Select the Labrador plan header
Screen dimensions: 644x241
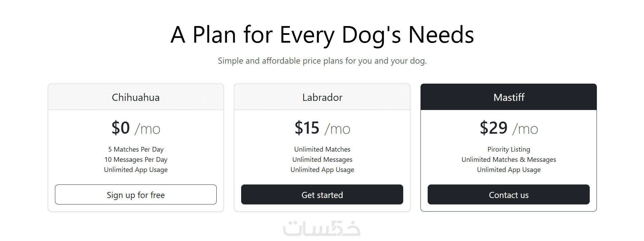coord(322,97)
